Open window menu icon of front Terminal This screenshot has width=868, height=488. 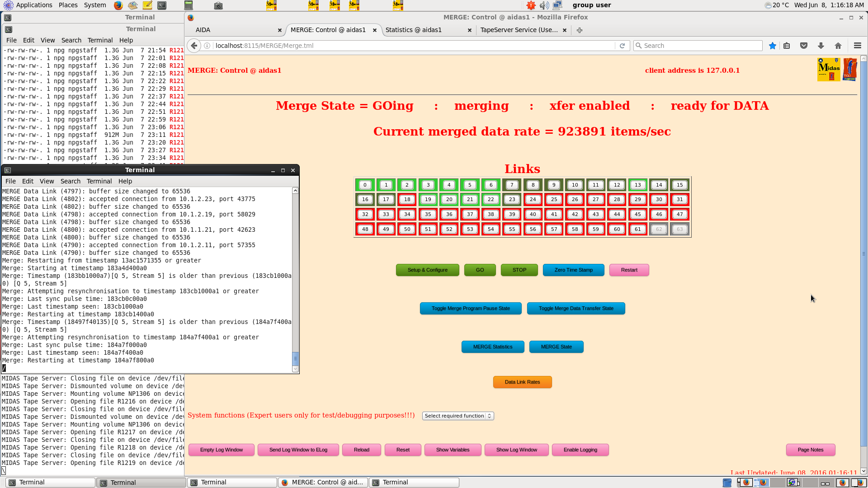8,170
